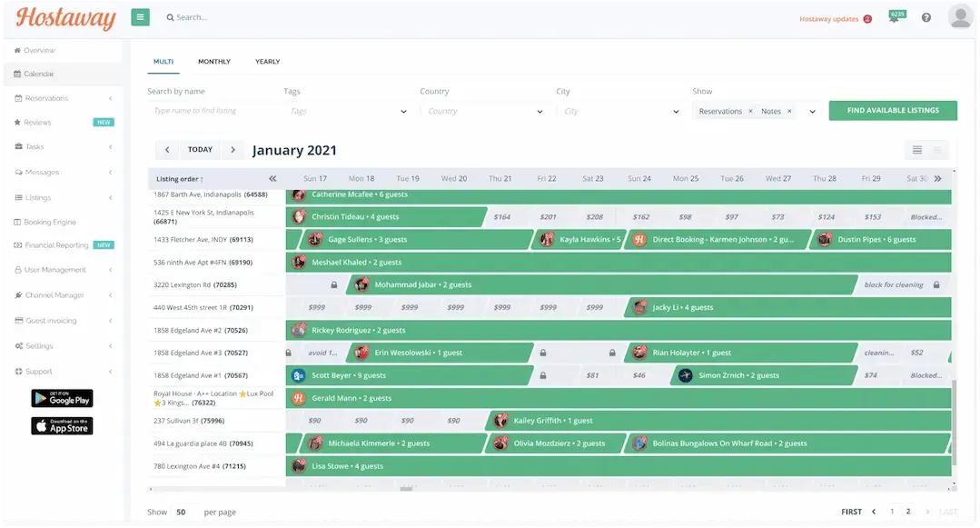Image resolution: width=980 pixels, height=528 pixels.
Task: Open the user profile avatar
Action: point(960,17)
